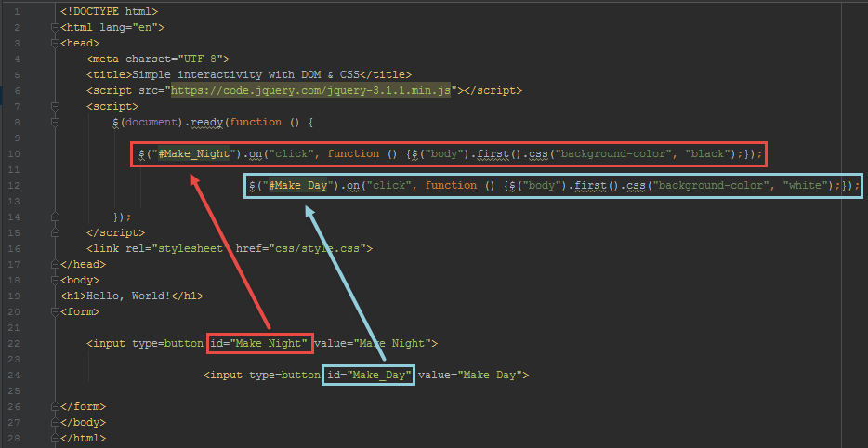The width and height of the screenshot is (868, 448).
Task: Collapse the $(document).ready function fold marker
Action: pyautogui.click(x=54, y=122)
